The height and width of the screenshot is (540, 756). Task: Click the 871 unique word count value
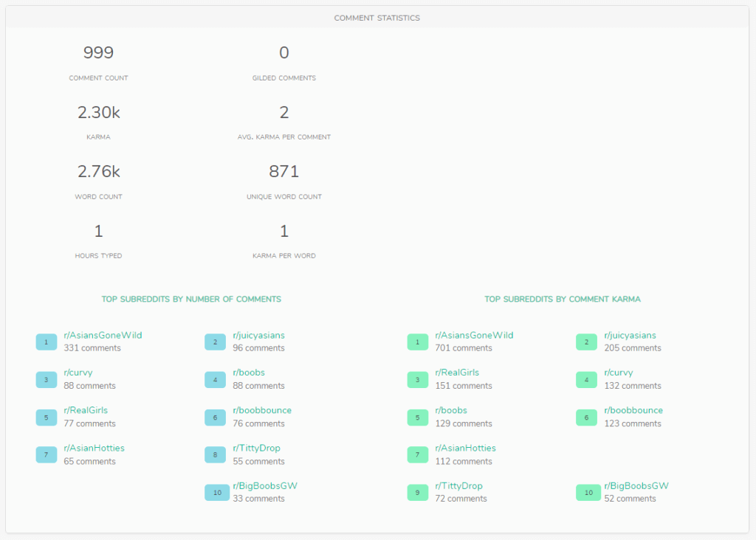click(284, 171)
